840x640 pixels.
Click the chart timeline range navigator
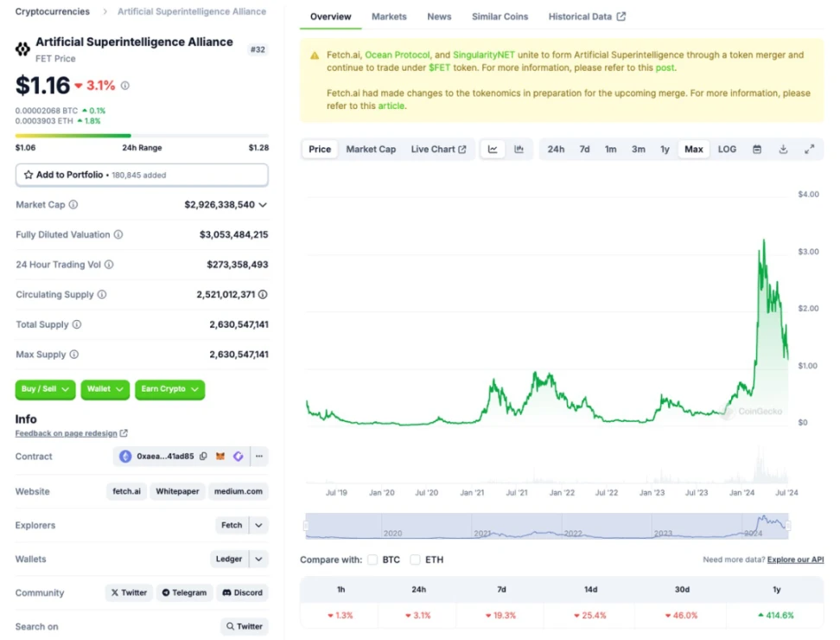[x=546, y=526]
